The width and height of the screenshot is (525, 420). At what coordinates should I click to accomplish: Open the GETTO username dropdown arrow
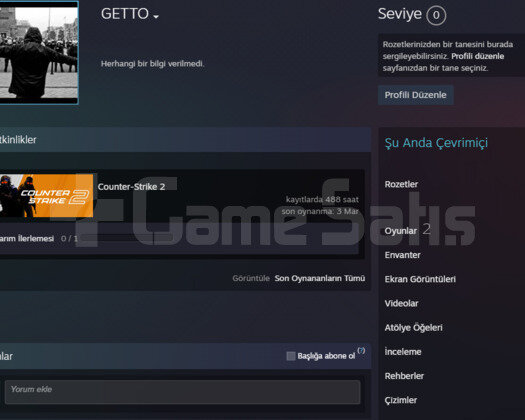tap(156, 16)
